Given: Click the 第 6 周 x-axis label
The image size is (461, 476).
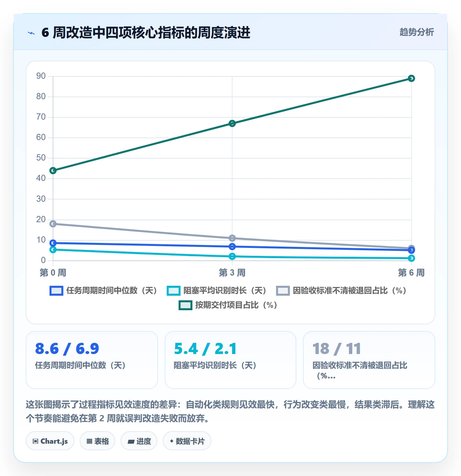Looking at the screenshot, I should click(411, 273).
